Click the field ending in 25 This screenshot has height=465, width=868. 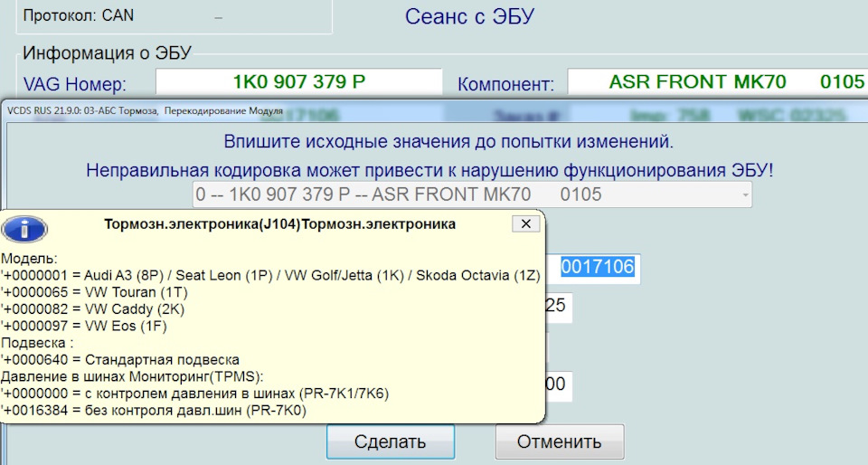559,308
